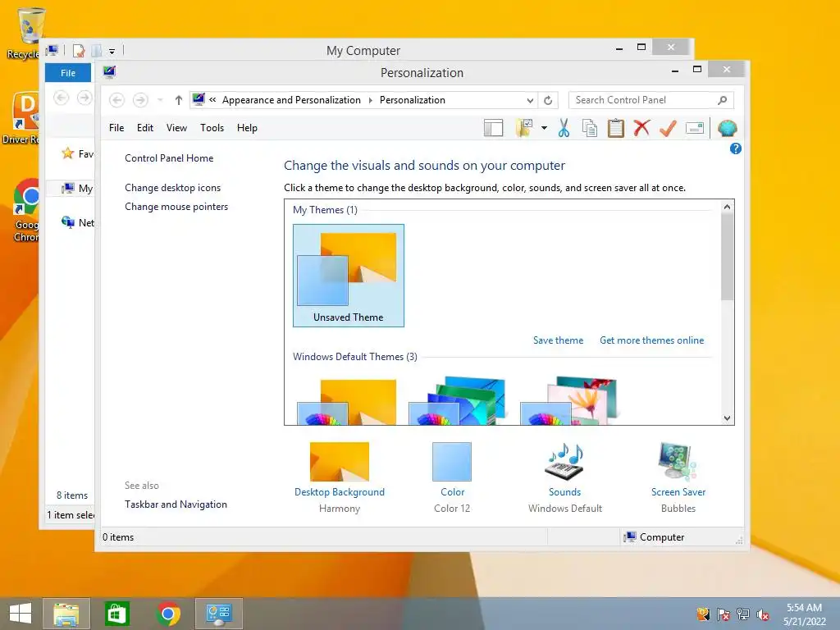Go up one level with arrow
The width and height of the screenshot is (840, 630).
click(178, 100)
